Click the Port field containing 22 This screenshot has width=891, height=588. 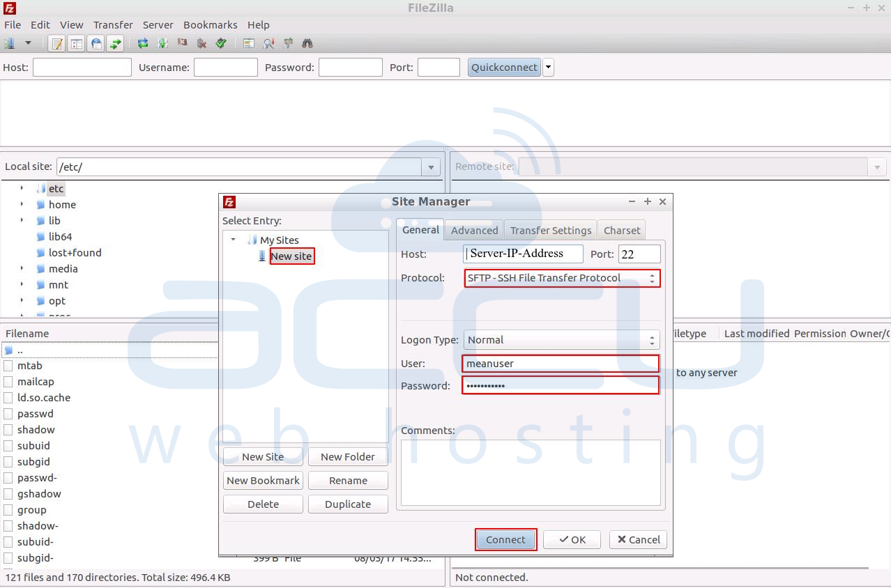pyautogui.click(x=639, y=254)
